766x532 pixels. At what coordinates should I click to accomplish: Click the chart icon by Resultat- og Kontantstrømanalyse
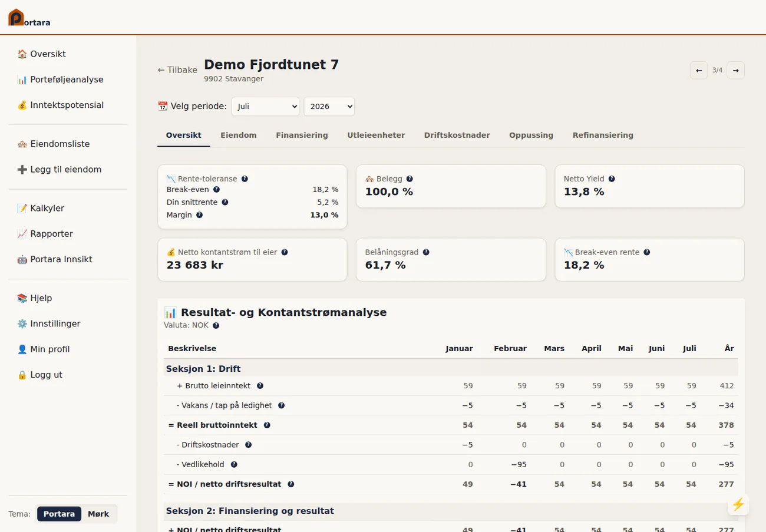[x=170, y=312]
